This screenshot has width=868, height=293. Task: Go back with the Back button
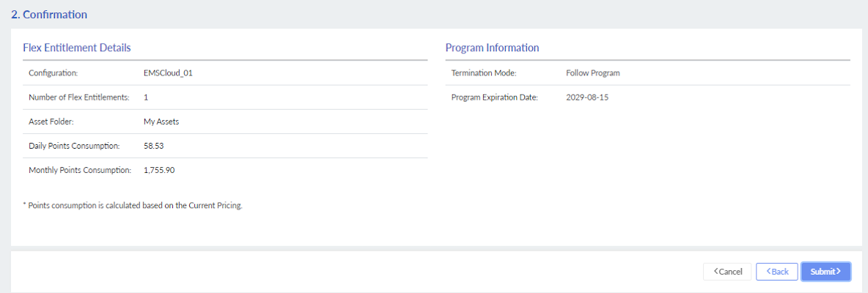point(777,272)
